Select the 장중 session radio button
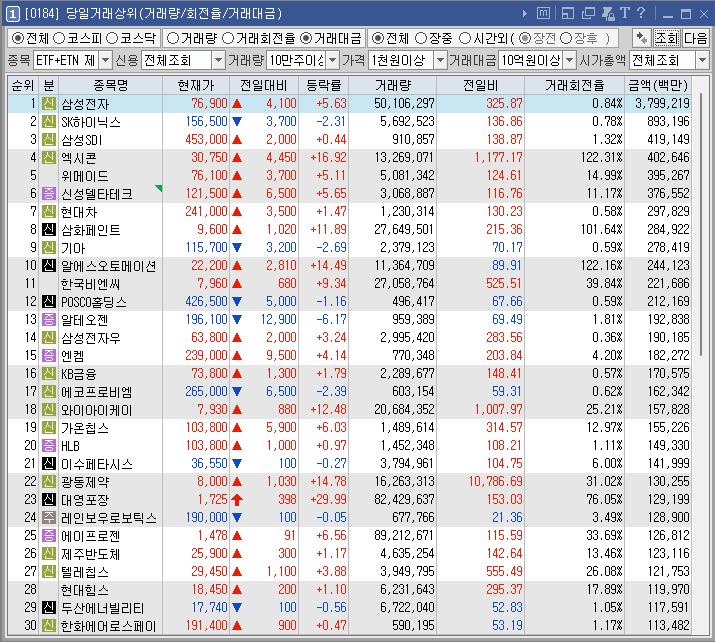The image size is (715, 642). [x=421, y=38]
